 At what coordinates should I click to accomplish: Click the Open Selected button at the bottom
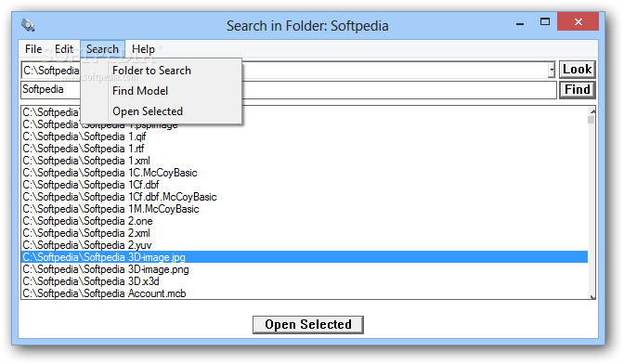pyautogui.click(x=308, y=325)
